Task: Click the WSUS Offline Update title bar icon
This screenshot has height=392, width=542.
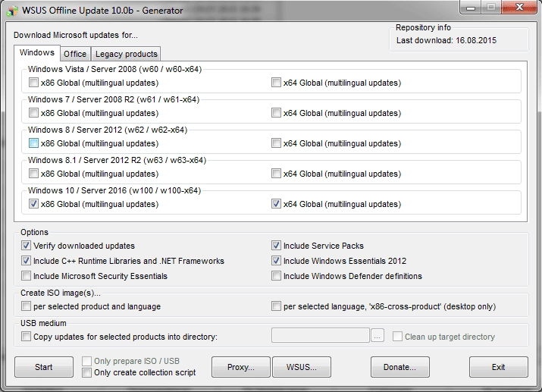Action: click(12, 11)
